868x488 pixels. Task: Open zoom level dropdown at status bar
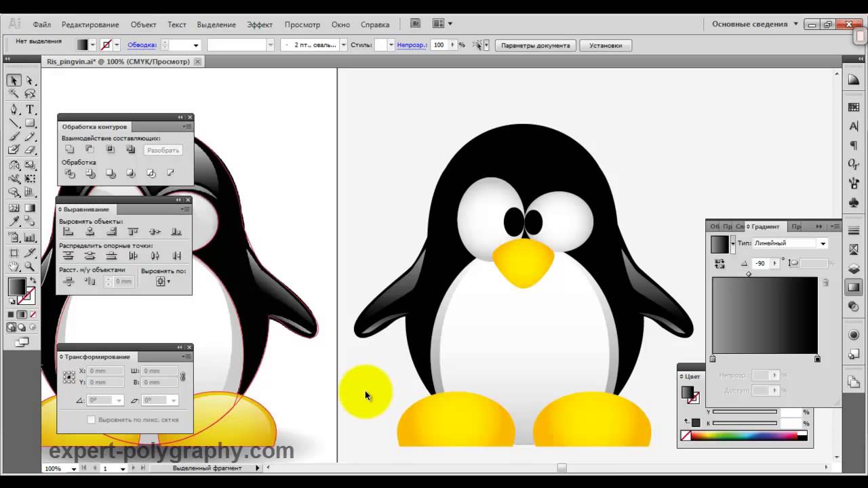(73, 468)
